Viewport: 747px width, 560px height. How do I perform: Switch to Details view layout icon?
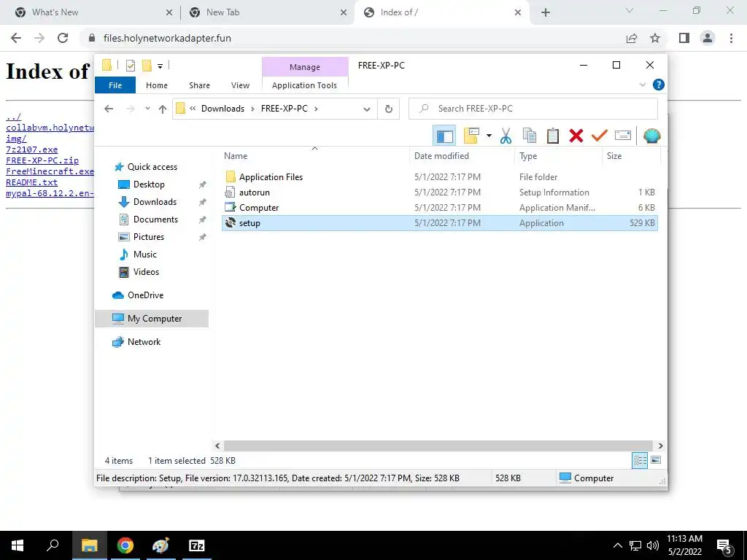pos(640,461)
